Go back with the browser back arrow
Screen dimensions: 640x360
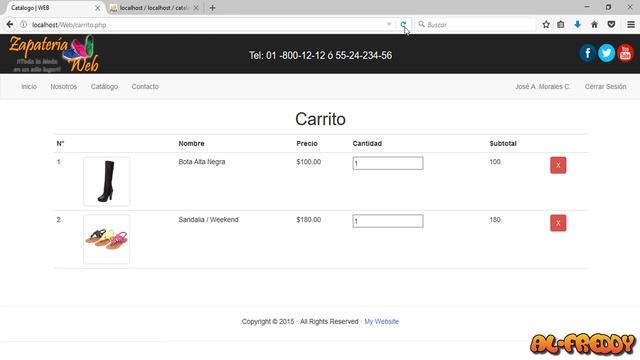pos(10,24)
